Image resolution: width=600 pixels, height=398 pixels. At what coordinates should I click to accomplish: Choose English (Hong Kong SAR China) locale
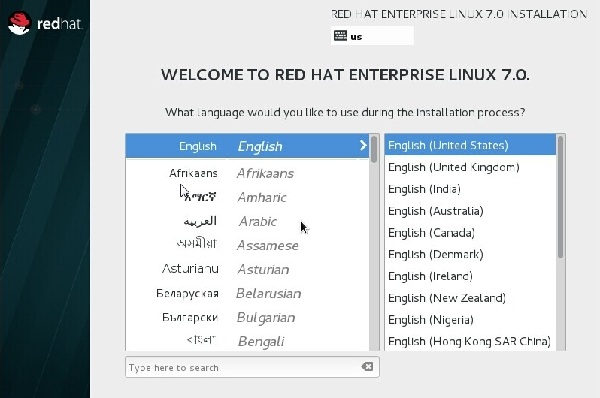click(470, 341)
